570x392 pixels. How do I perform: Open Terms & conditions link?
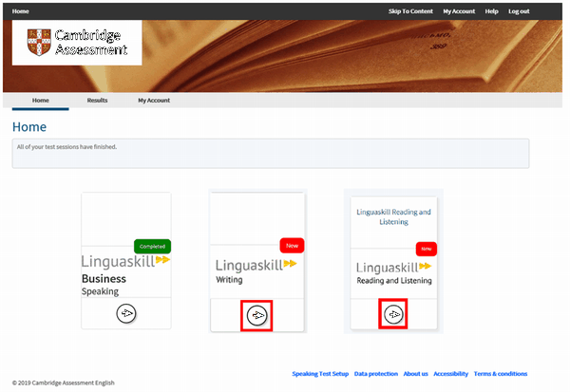point(501,373)
